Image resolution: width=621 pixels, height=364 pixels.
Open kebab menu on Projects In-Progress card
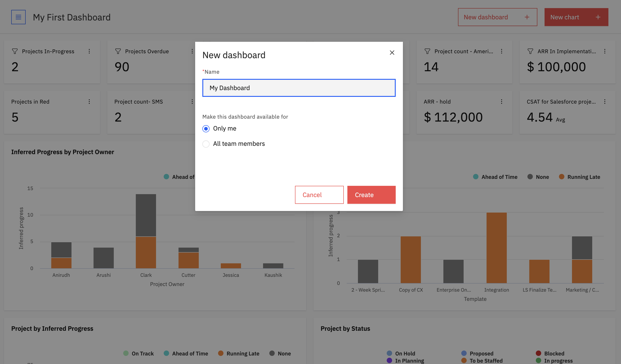[89, 51]
